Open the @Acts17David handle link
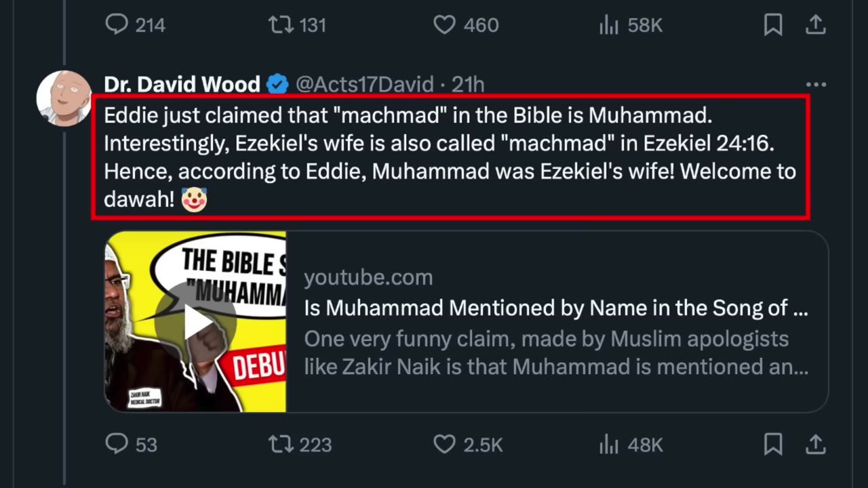Screen dimensions: 868x488 (364, 85)
